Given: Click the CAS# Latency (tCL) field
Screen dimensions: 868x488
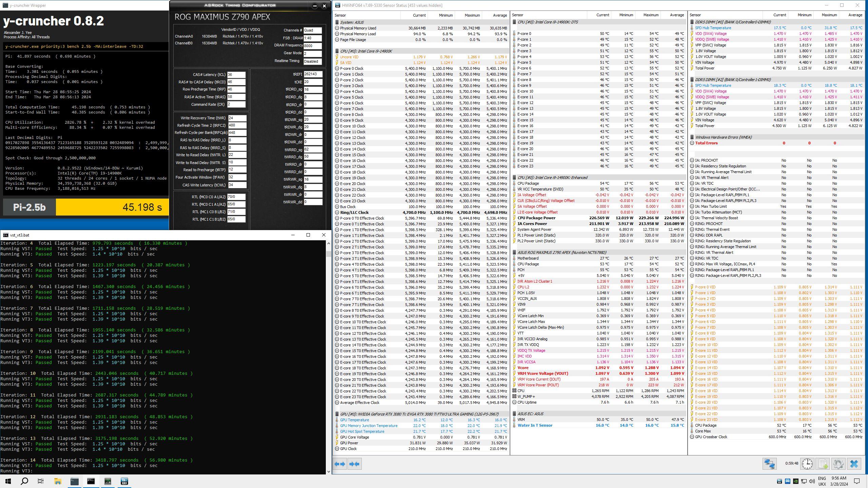Looking at the screenshot, I should coord(236,75).
